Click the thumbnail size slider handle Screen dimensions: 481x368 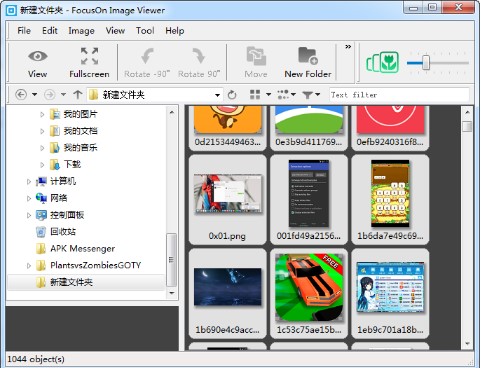tap(426, 63)
